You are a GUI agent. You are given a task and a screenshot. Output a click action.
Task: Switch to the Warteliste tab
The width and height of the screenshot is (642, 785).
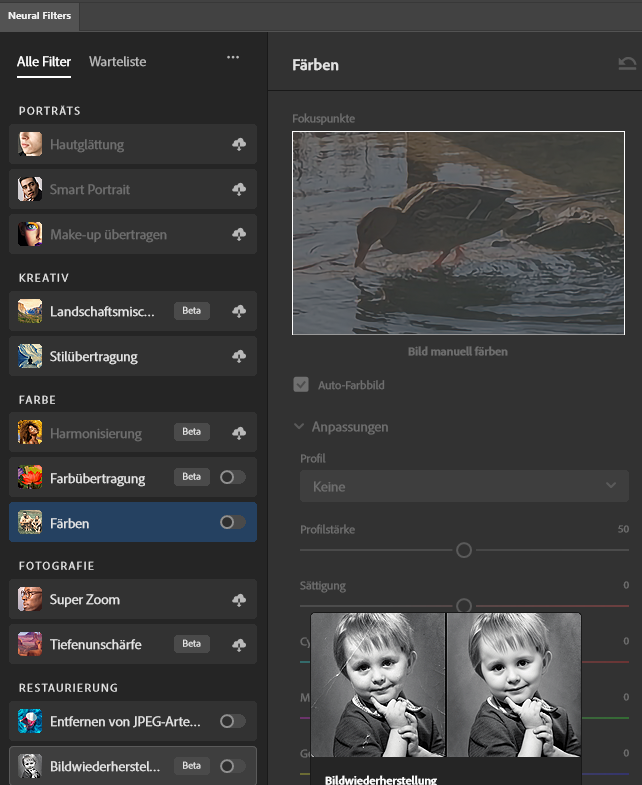117,62
